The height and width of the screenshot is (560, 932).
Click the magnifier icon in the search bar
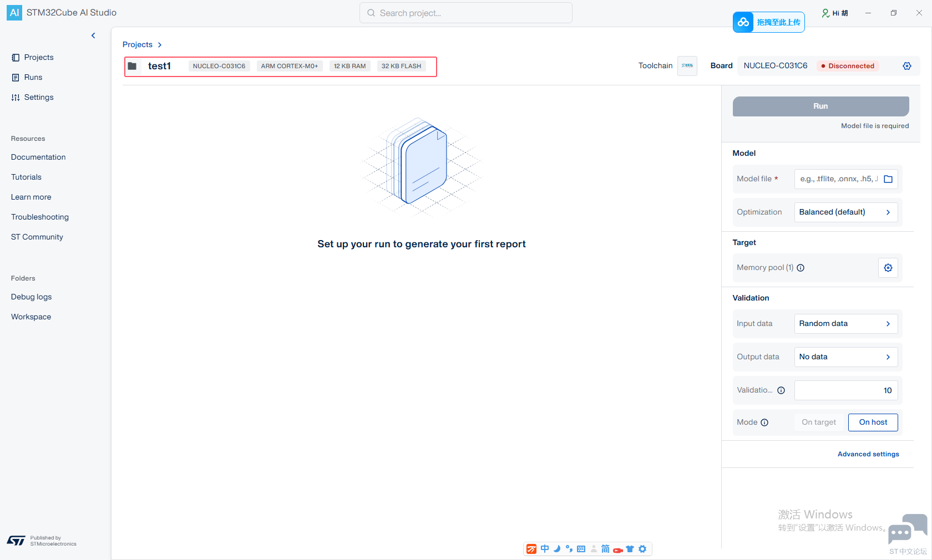(371, 13)
